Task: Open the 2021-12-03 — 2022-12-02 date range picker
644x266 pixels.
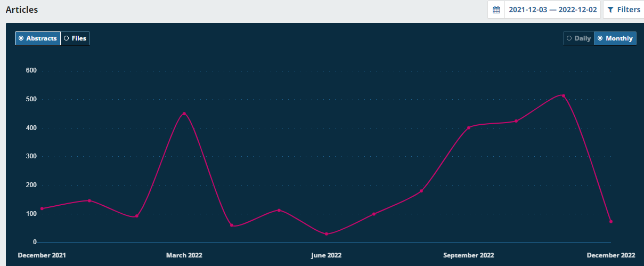Action: point(552,10)
